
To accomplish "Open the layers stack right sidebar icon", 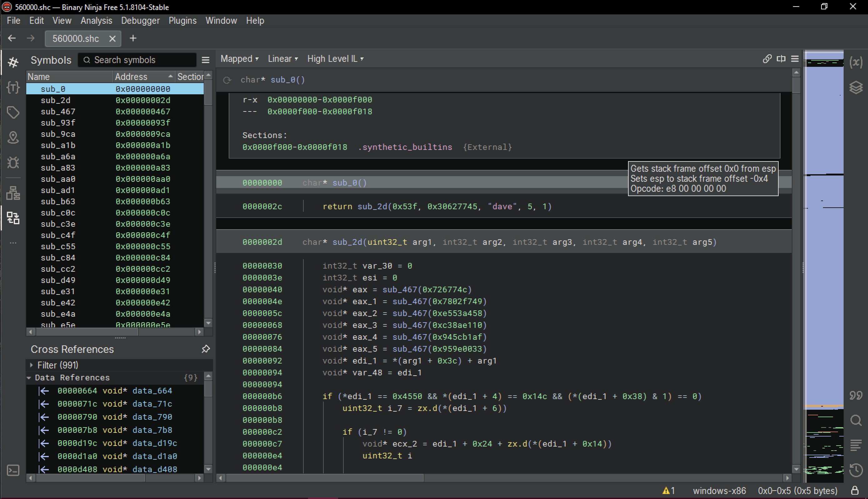I will click(856, 87).
